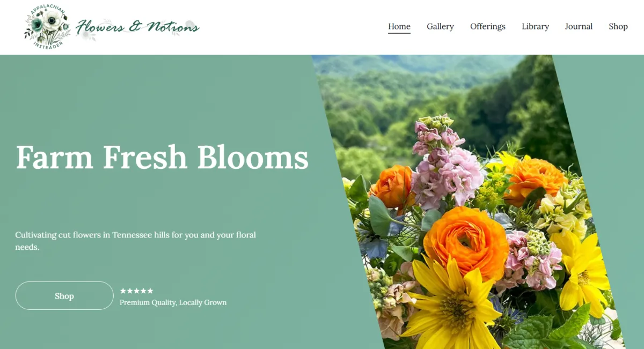Click the Farm Fresh Blooms headline
This screenshot has width=644, height=349.
[162, 157]
